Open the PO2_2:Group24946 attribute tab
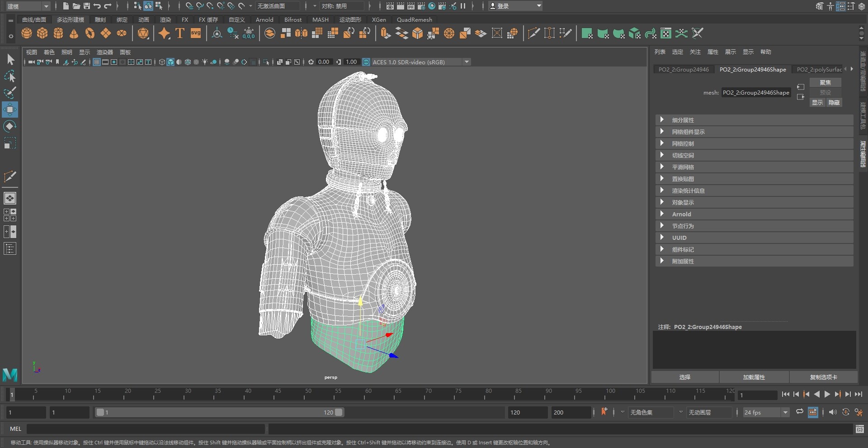This screenshot has height=448, width=868. tap(683, 69)
